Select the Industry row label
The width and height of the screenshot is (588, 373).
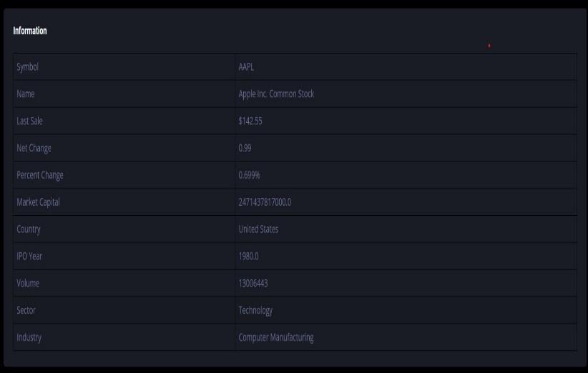point(29,337)
